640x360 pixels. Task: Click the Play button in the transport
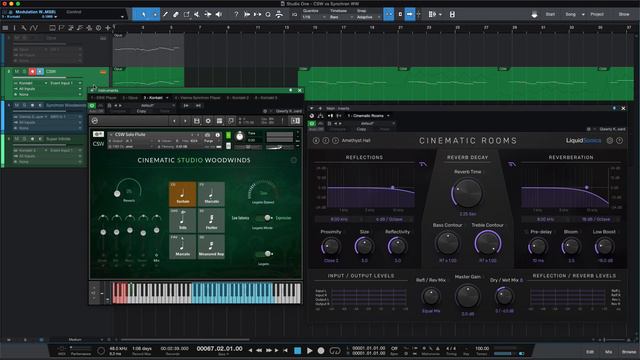(309, 350)
